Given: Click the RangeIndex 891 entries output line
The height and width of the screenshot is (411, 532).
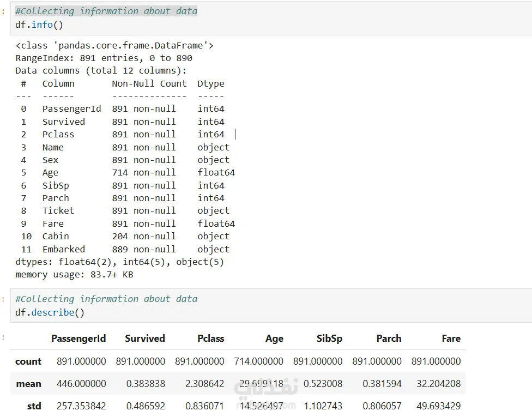Looking at the screenshot, I should 104,58.
